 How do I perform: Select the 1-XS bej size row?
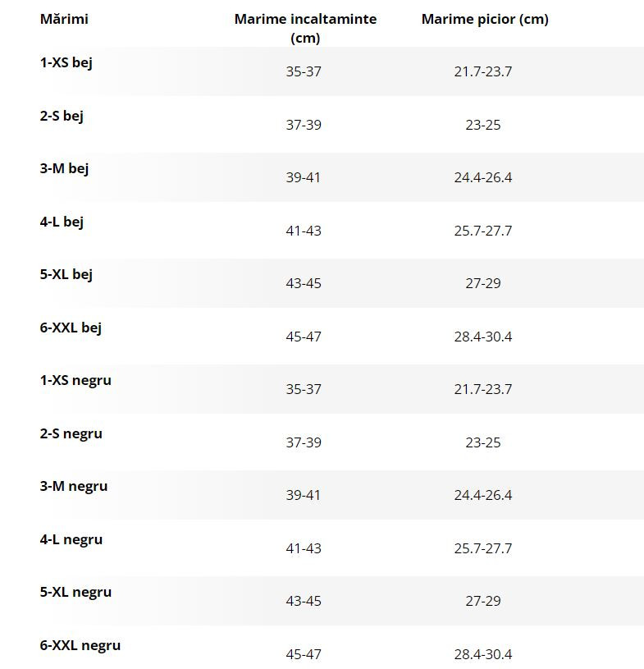322,71
